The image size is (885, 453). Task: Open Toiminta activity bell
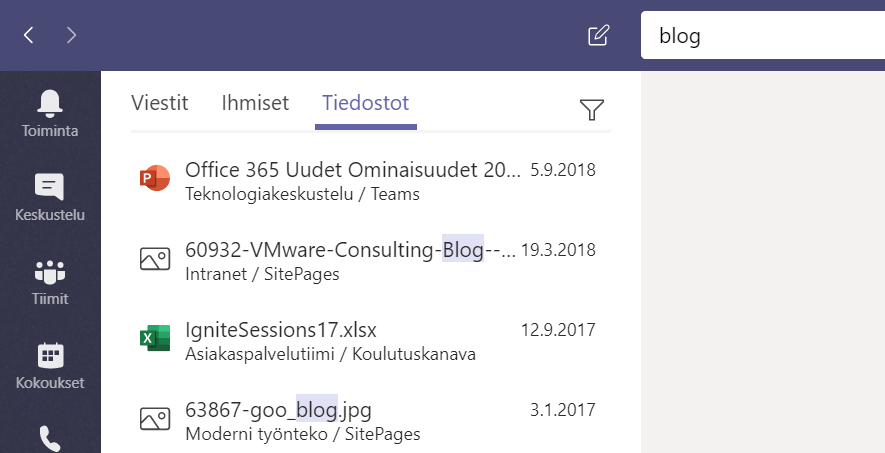pyautogui.click(x=50, y=112)
